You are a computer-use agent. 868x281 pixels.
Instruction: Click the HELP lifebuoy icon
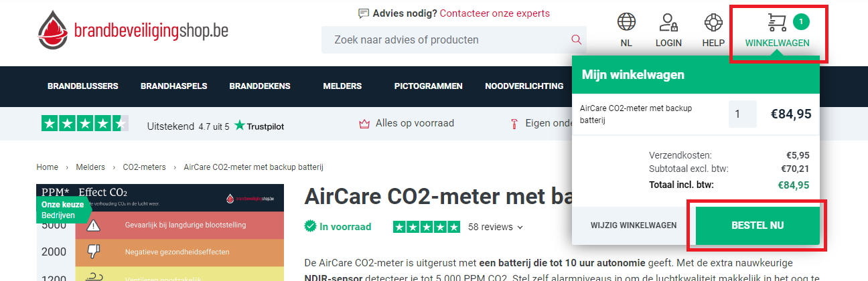pos(713,23)
